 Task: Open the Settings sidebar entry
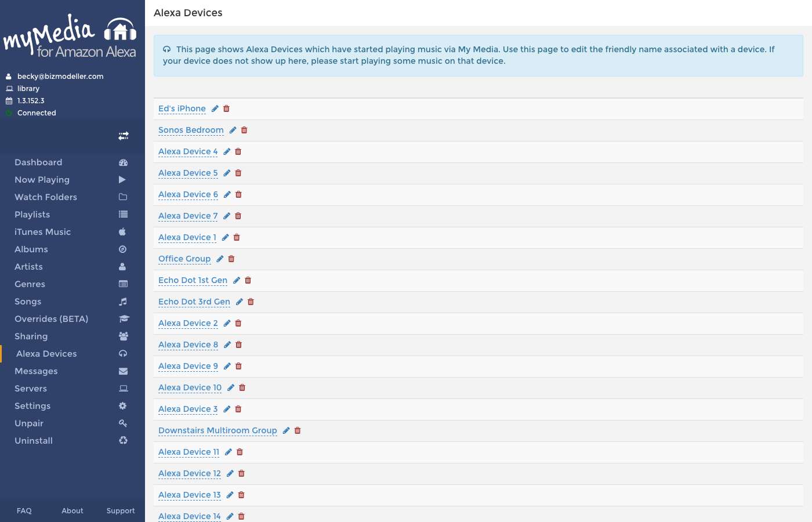[32, 406]
